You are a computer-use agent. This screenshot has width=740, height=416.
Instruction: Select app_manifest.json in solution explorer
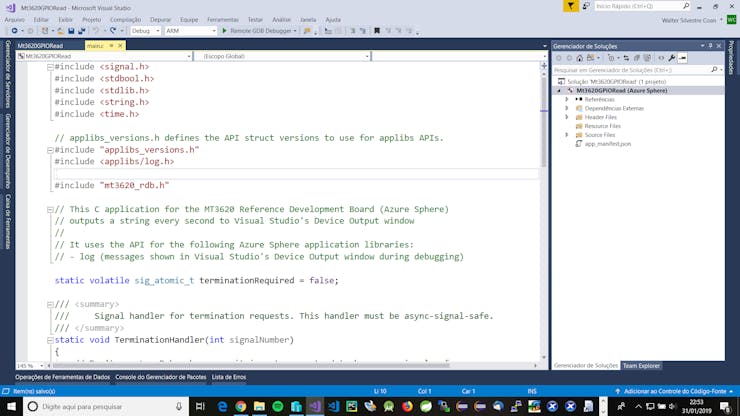607,144
